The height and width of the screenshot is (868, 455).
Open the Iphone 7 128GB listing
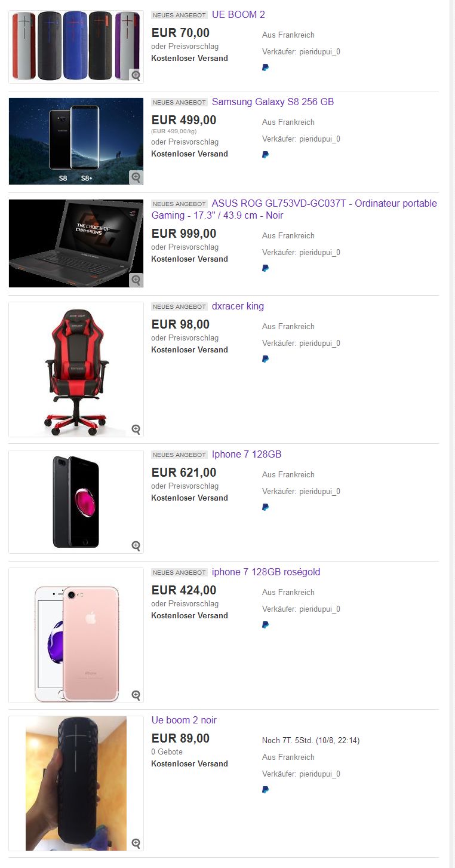point(247,455)
